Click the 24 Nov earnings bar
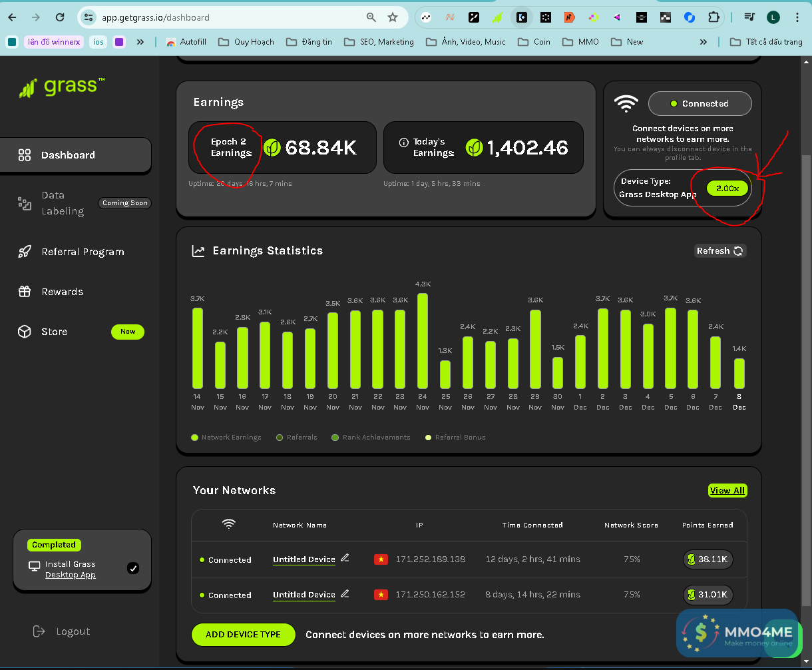Image resolution: width=812 pixels, height=670 pixels. 423,341
